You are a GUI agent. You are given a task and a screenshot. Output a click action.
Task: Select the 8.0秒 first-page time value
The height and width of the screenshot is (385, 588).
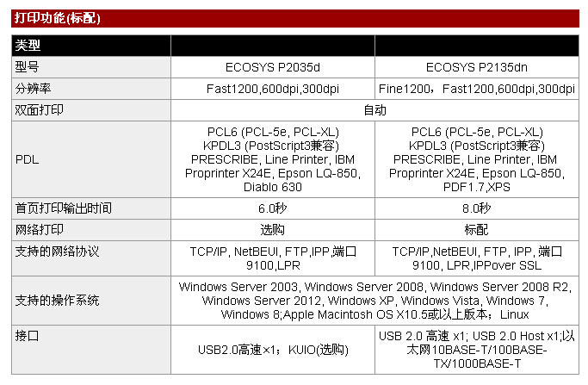click(476, 208)
